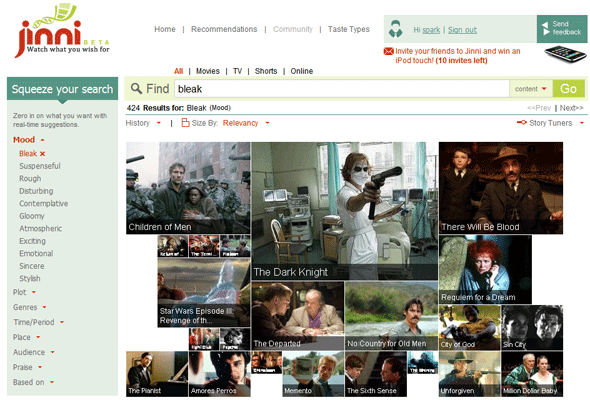590x400 pixels.
Task: Go to Prev results page
Action: click(x=539, y=108)
